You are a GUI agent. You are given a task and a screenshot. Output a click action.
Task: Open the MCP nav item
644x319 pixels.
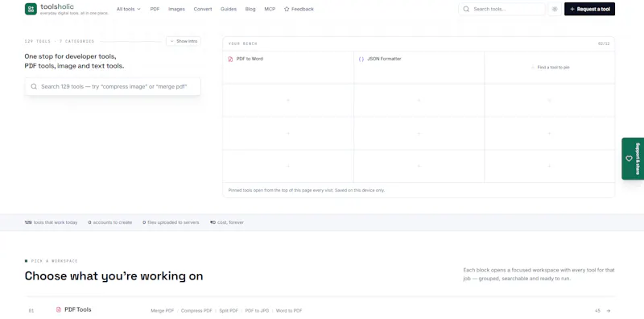point(270,9)
